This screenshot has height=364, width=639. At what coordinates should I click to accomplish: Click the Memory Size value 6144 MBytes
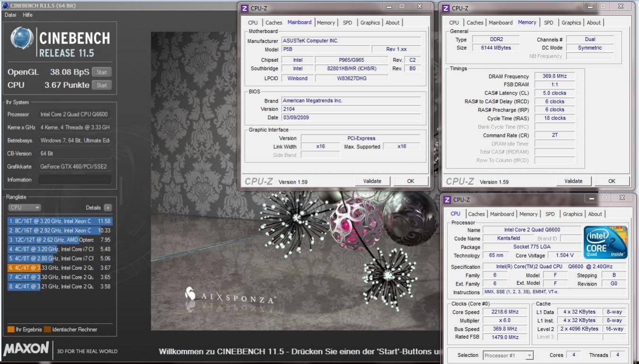(x=495, y=48)
